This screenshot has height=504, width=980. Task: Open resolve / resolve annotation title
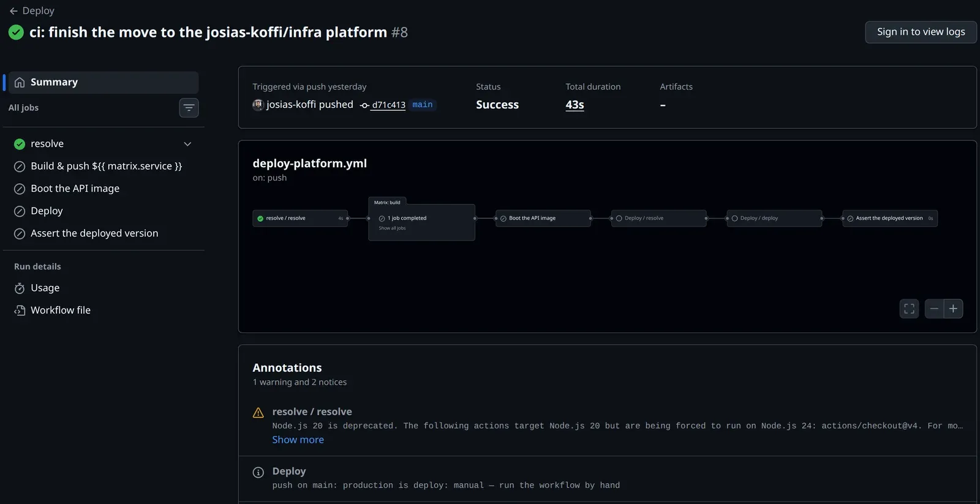coord(312,412)
